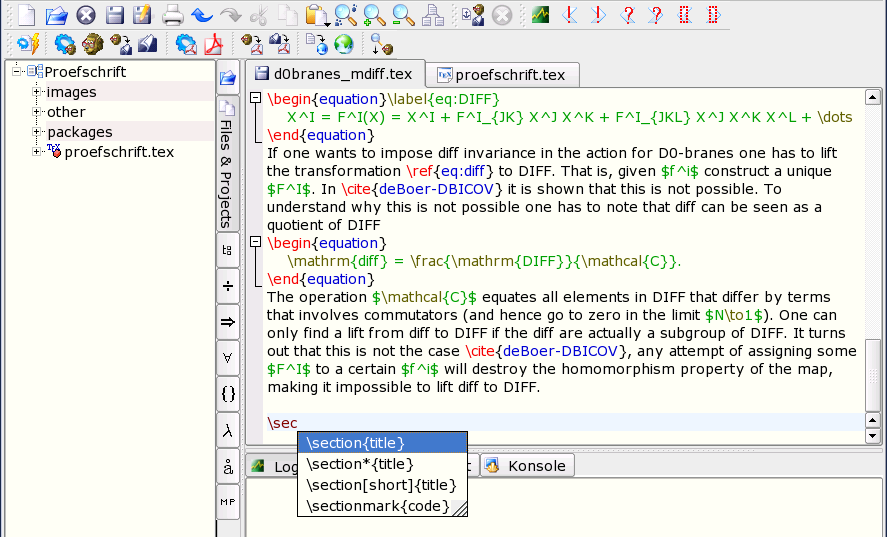View HTML with the green globe icon

point(344,44)
